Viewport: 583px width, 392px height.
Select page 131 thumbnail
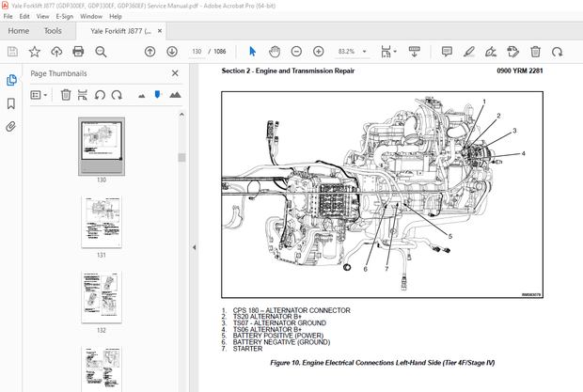(102, 222)
